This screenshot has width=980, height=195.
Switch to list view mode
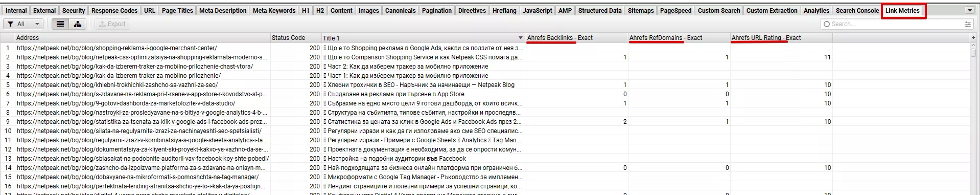coord(60,24)
